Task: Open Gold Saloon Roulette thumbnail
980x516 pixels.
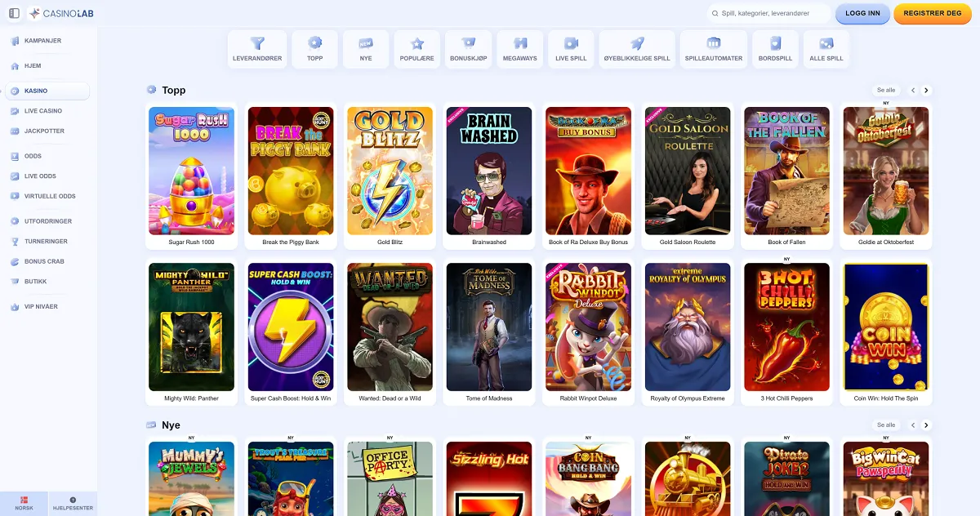Action: (x=688, y=171)
